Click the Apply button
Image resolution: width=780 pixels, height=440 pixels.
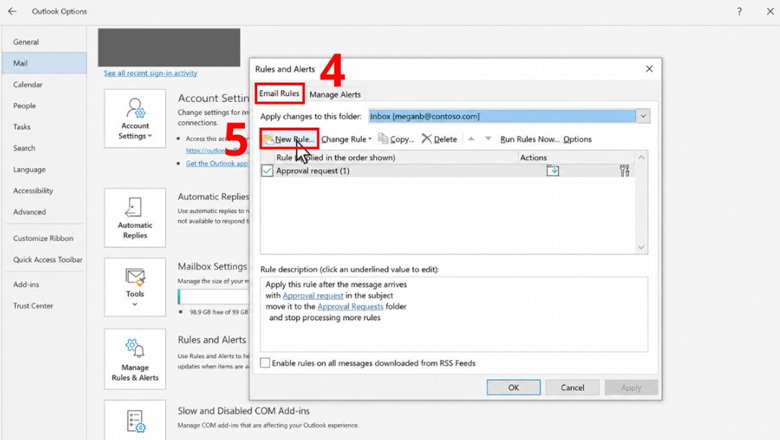(x=631, y=387)
